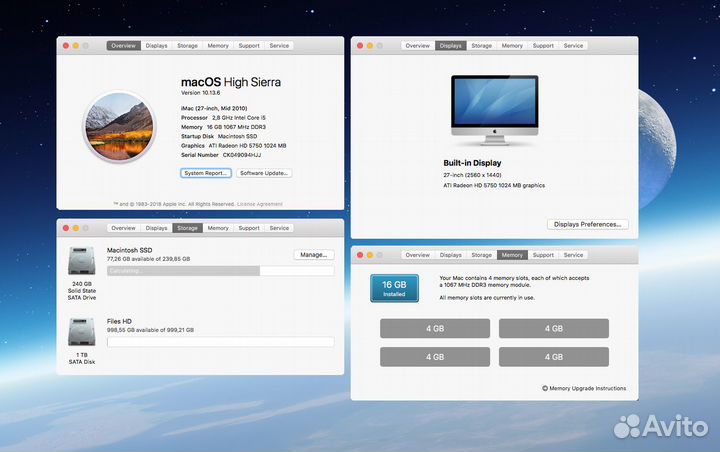The height and width of the screenshot is (452, 720).
Task: Click the "Built-in Display" heading
Action: pos(472,163)
